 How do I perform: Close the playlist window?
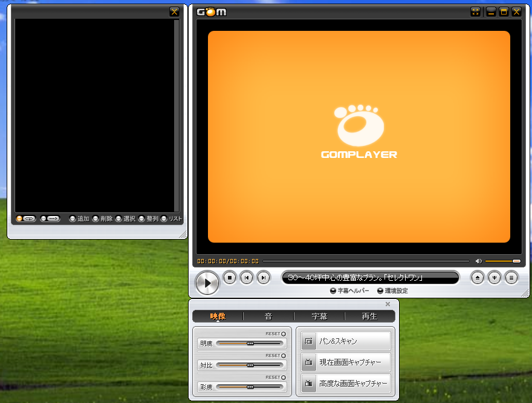coord(174,12)
